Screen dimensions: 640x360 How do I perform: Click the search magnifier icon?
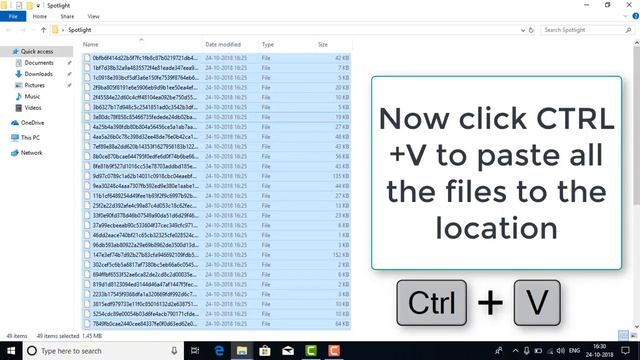[x=628, y=30]
